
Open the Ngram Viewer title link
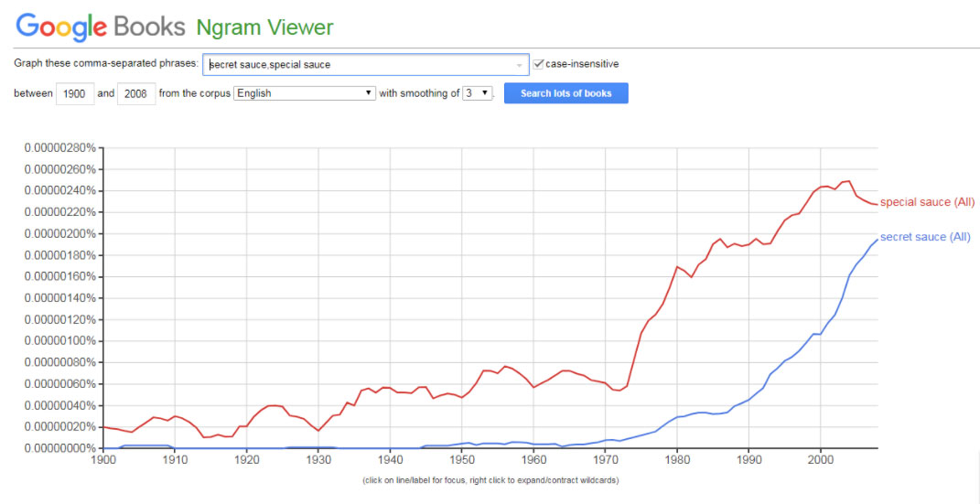[264, 27]
